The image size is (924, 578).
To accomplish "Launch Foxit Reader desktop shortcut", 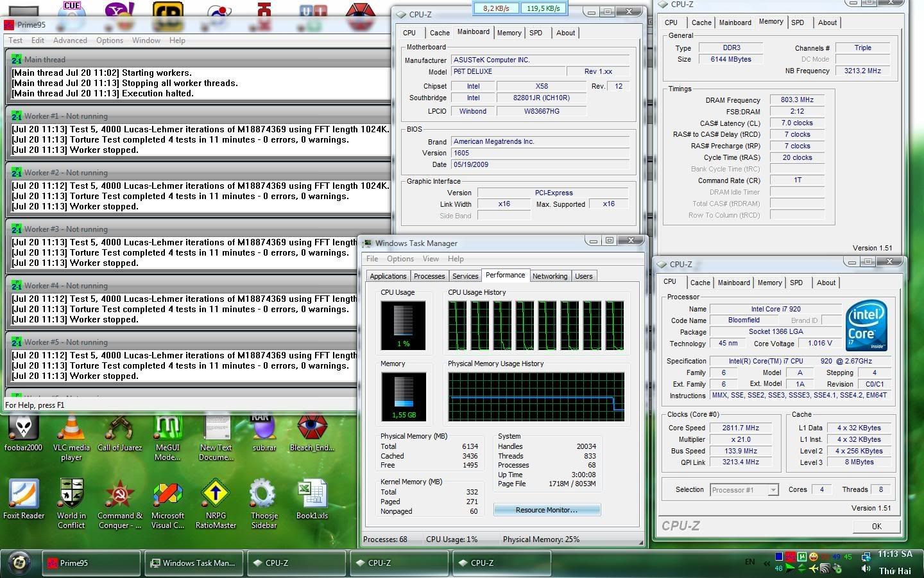I will click(24, 499).
